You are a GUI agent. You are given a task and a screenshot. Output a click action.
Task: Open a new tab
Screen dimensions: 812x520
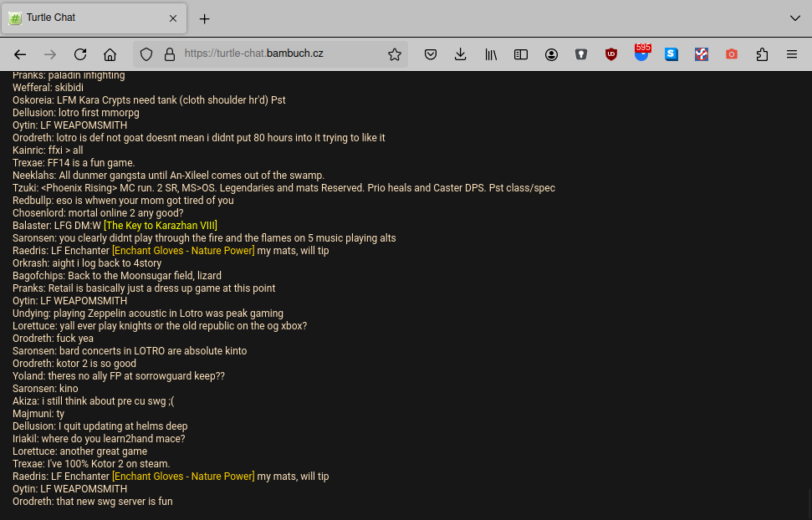(x=205, y=19)
